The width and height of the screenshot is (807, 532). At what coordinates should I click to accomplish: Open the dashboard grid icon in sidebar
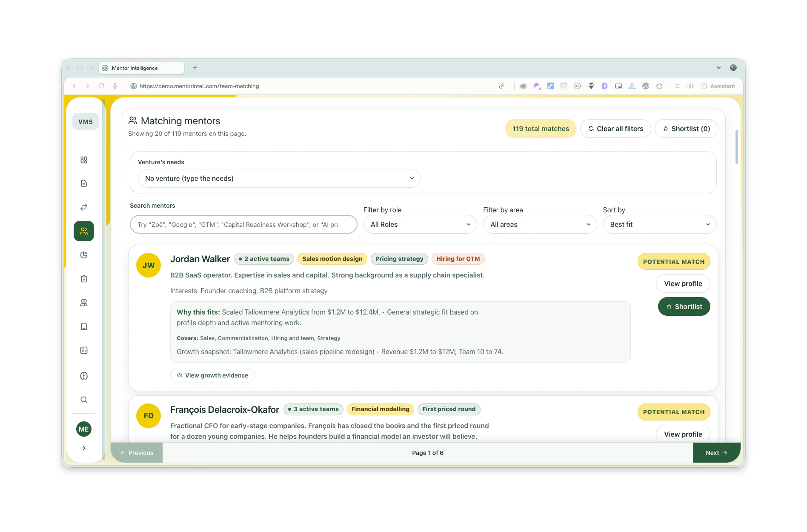(x=84, y=160)
